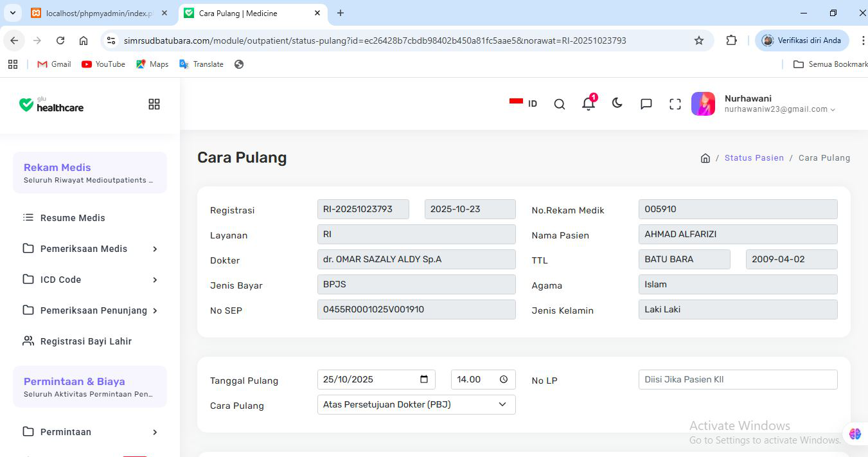
Task: Open the Maps bookmark
Action: click(x=152, y=64)
